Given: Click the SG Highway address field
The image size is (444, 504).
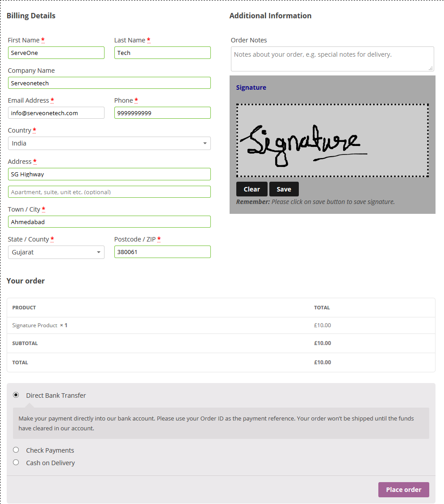Looking at the screenshot, I should [x=109, y=174].
